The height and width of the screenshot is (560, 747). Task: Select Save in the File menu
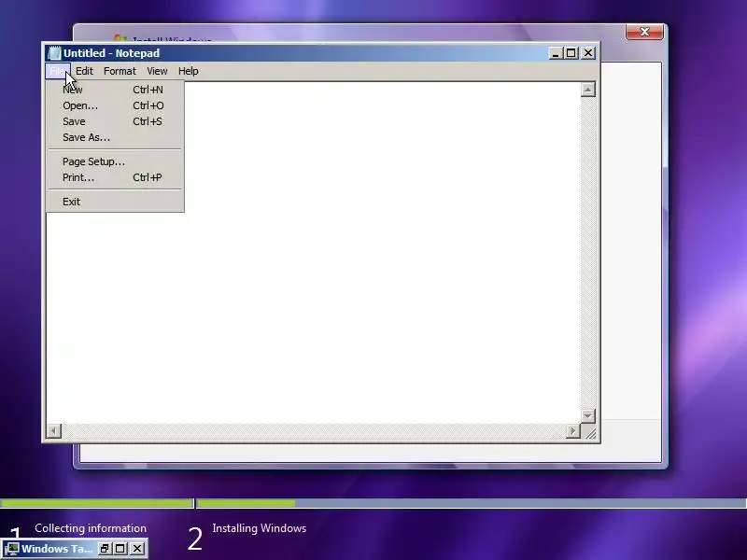(115, 121)
